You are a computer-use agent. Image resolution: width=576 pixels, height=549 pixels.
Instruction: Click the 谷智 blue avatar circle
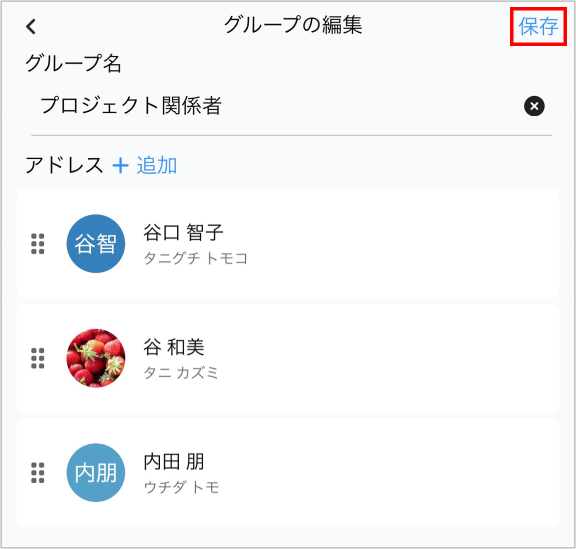[96, 244]
